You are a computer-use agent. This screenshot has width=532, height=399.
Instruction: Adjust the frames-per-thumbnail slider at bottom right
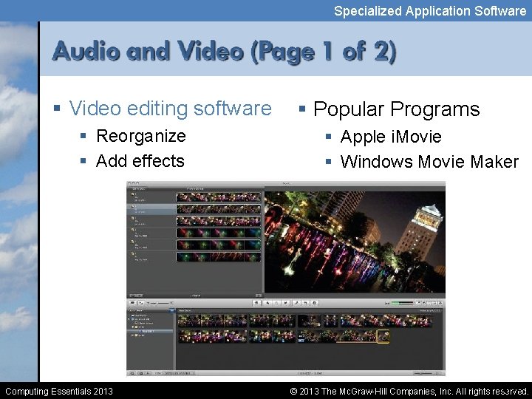[423, 373]
